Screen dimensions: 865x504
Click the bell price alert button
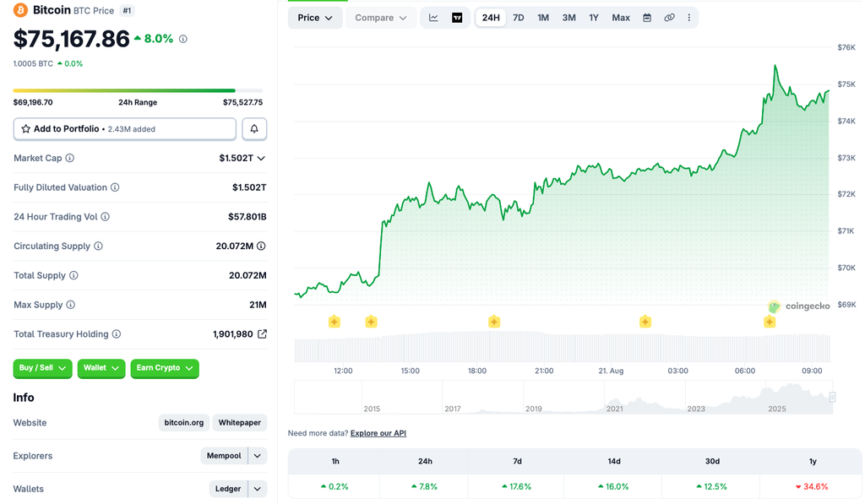(x=254, y=128)
